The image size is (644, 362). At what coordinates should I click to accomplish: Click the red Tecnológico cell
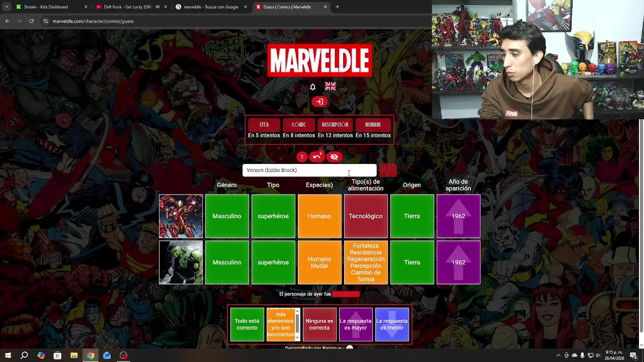click(366, 216)
